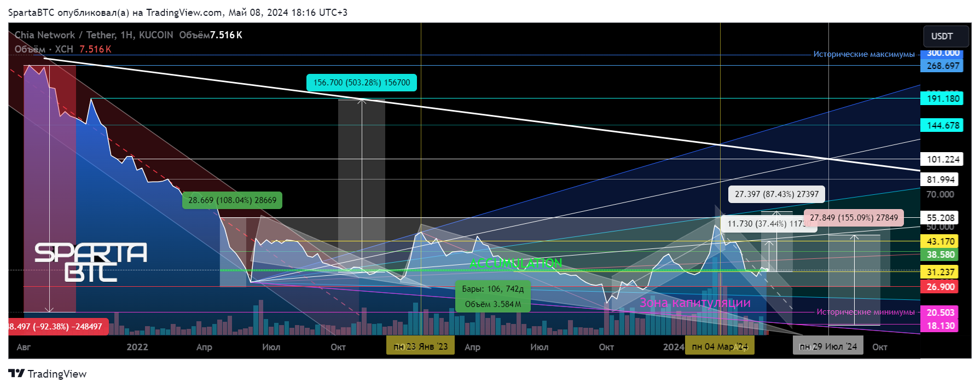Viewport: 980px width, 388px height.
Task: Select the Исторические максимумы line label
Action: (x=864, y=54)
